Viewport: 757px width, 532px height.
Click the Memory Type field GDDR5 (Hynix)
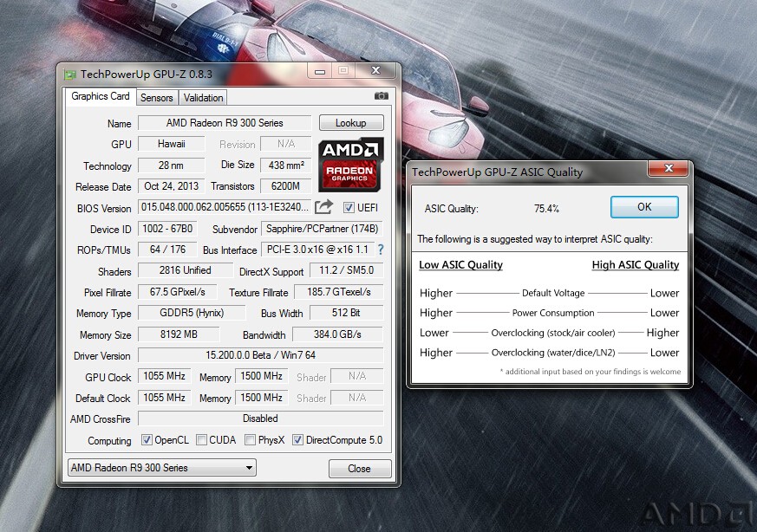point(192,313)
